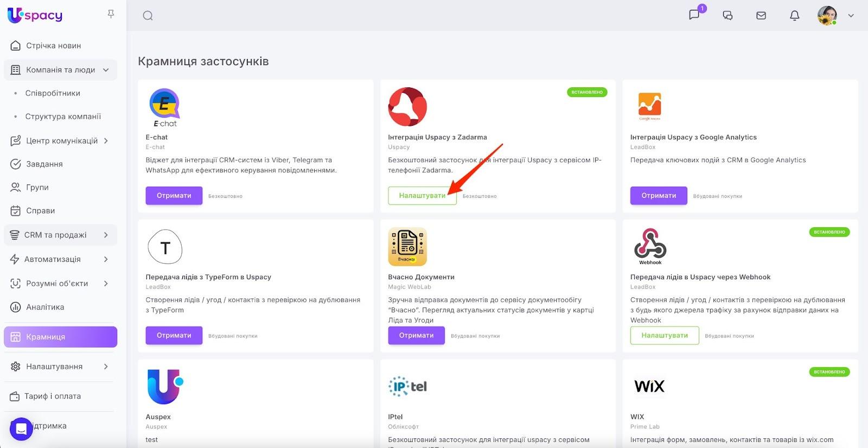The height and width of the screenshot is (448, 868).
Task: Expand the Автоматизація submenu arrow
Action: point(106,259)
